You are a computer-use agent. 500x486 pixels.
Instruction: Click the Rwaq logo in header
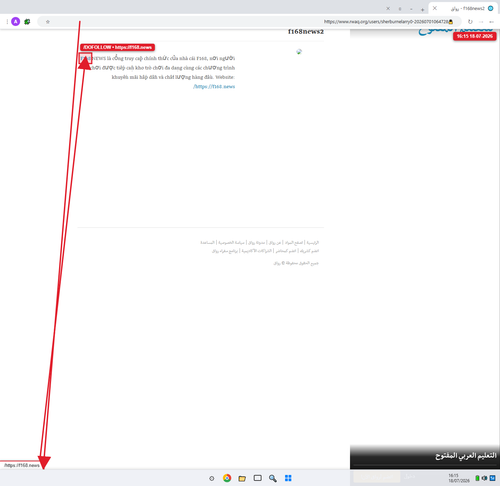(x=456, y=32)
